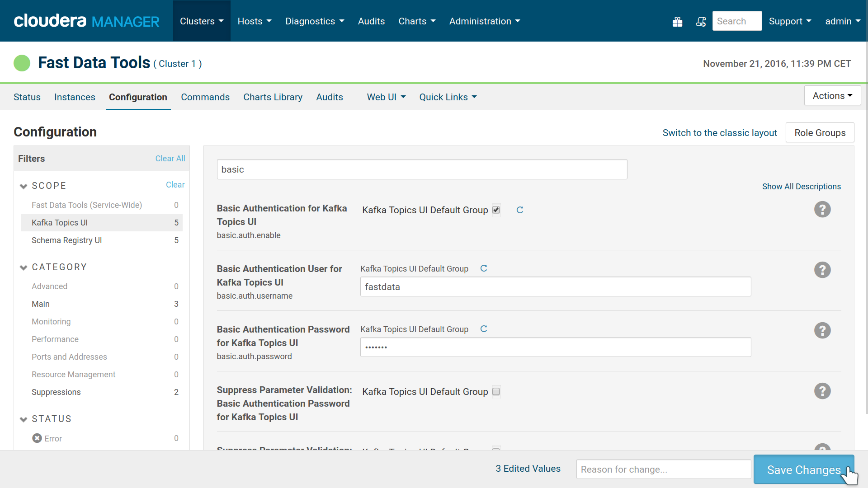Image resolution: width=868 pixels, height=488 pixels.
Task: Uncheck basic.auth.enable for Kafka Topics UI
Action: point(496,210)
